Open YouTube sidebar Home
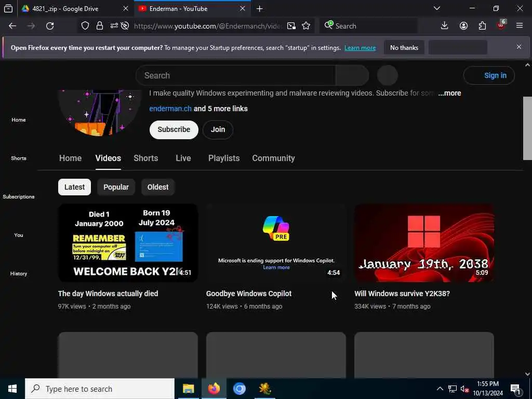 19,120
